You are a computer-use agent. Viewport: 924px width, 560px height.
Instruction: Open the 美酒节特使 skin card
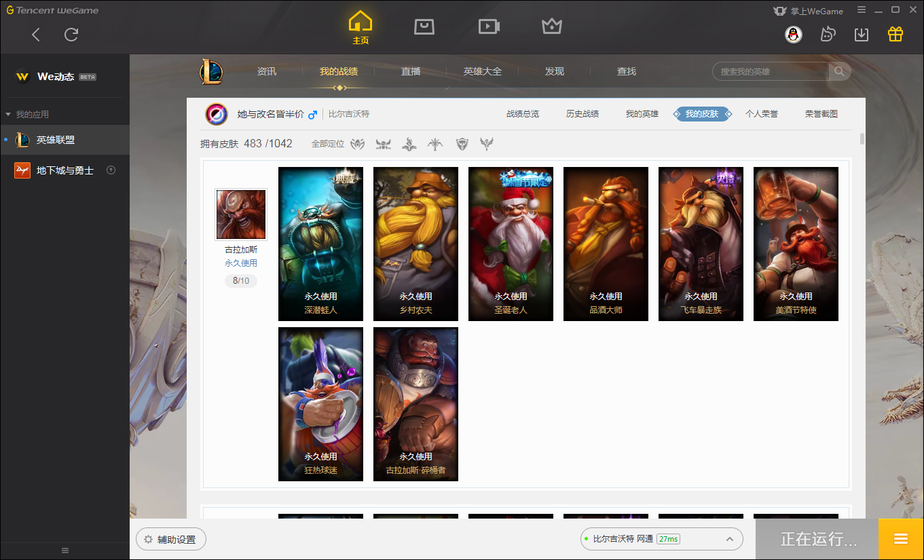point(796,244)
